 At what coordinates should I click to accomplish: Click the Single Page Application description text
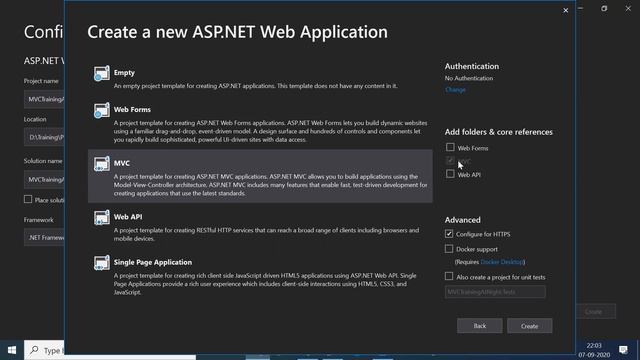265,284
